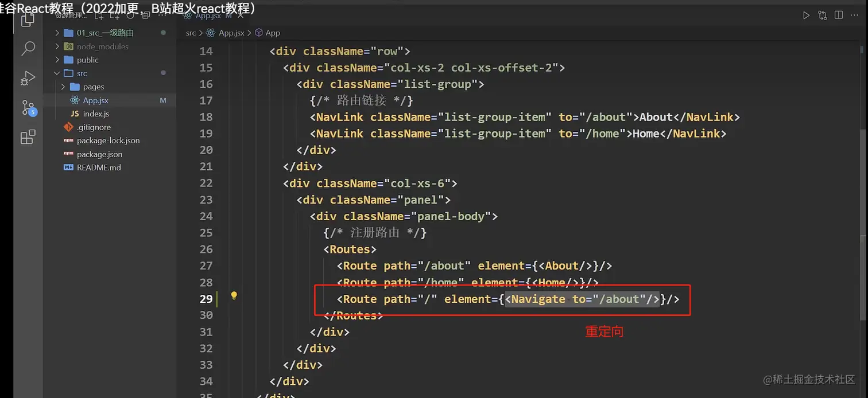
Task: Click the src breadcrumb segment
Action: click(191, 33)
